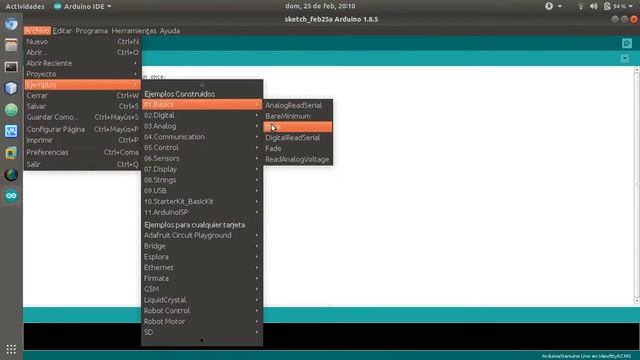This screenshot has width=640, height=360.
Task: Expand 07.Display examples submenu
Action: pyautogui.click(x=202, y=169)
